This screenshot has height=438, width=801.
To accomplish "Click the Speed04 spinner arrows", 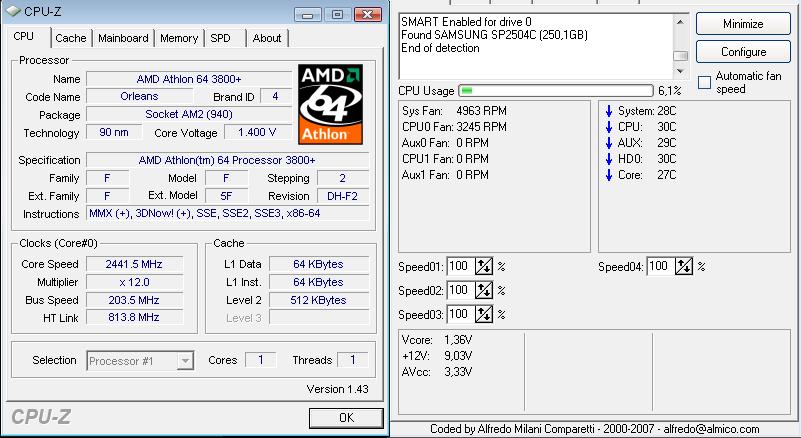I will point(684,266).
